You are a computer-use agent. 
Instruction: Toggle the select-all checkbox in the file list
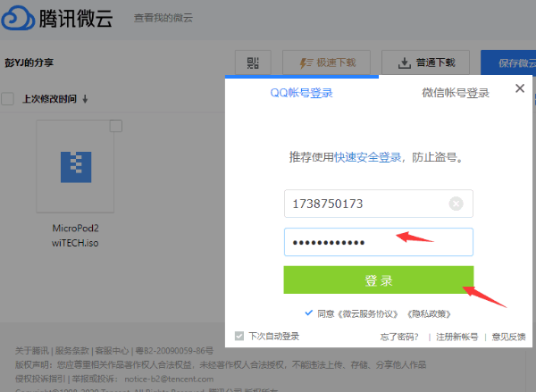pos(7,99)
